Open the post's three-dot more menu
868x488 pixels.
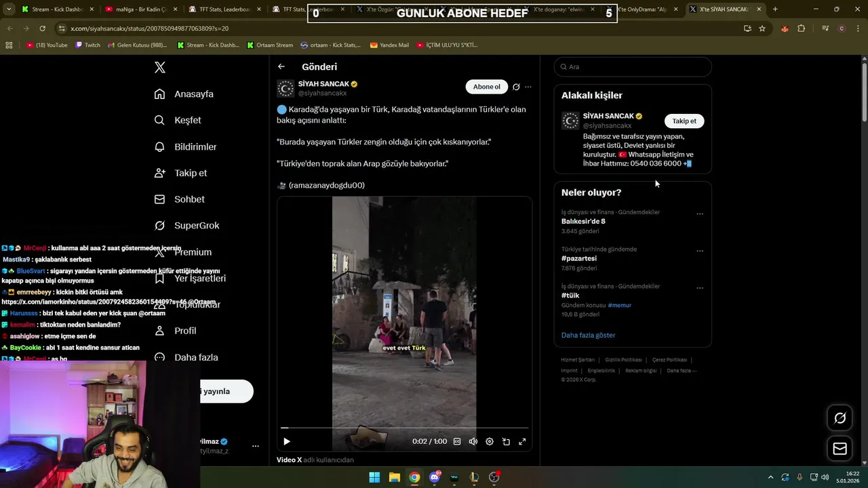(x=528, y=87)
